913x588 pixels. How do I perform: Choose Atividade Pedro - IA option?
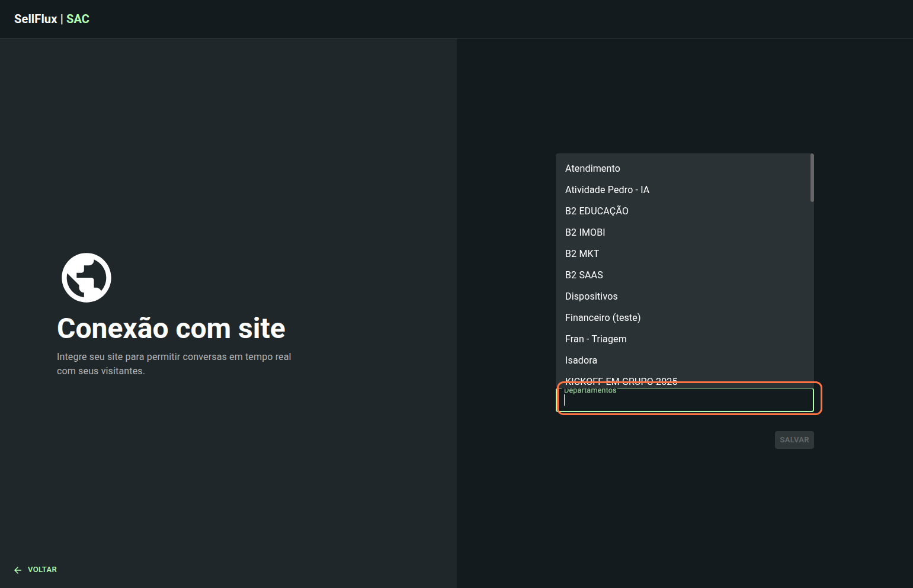click(607, 190)
